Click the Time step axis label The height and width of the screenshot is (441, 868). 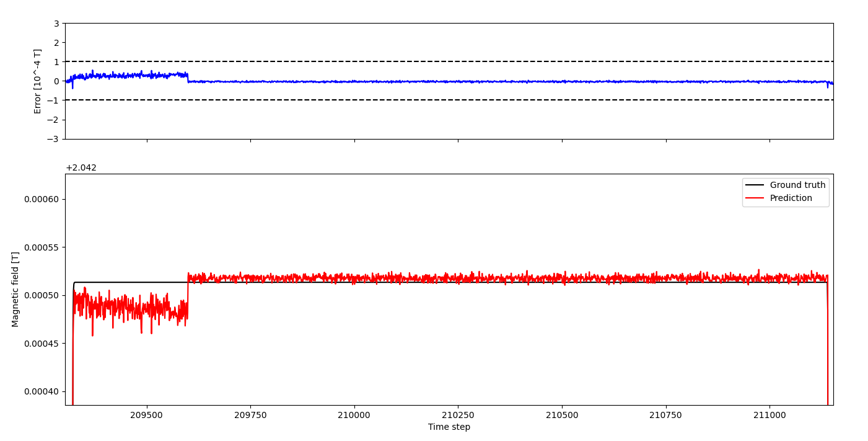click(449, 427)
